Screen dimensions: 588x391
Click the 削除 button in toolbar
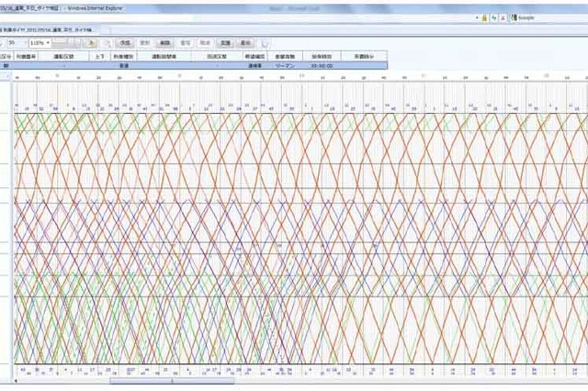point(165,43)
